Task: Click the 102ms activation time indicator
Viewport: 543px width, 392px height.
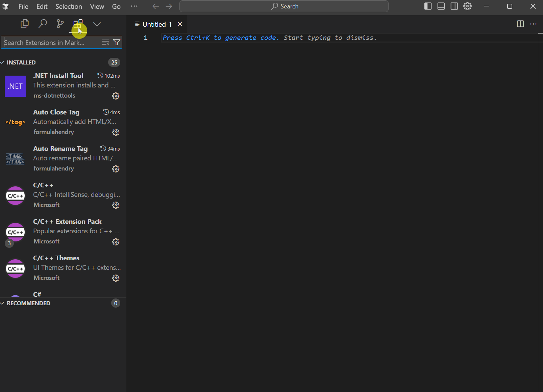Action: [x=108, y=76]
